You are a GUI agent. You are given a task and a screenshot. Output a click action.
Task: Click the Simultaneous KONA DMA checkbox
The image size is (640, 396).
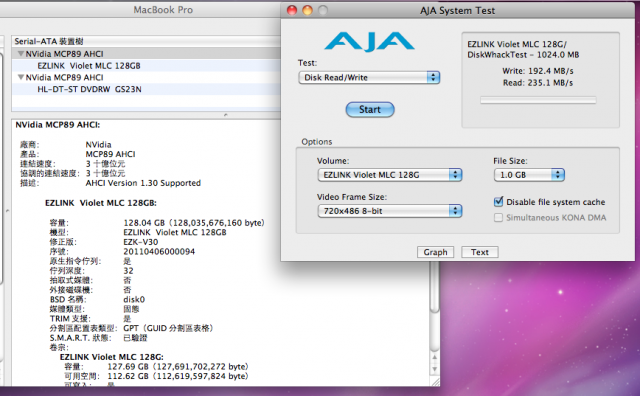coord(498,218)
